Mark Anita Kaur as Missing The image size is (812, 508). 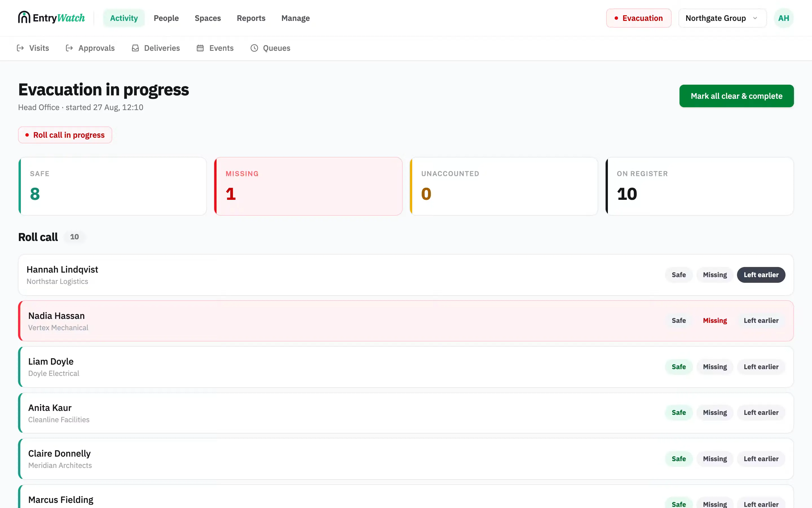[715, 413]
